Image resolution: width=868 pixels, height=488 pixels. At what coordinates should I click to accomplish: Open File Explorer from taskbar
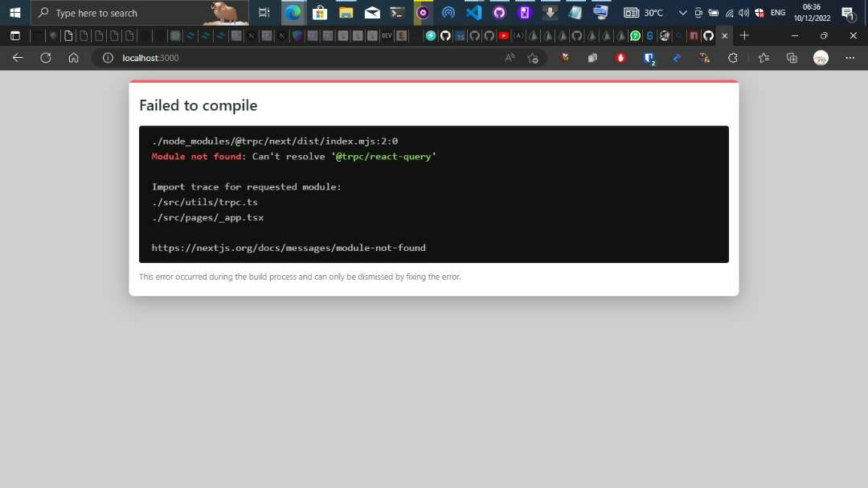(x=346, y=13)
